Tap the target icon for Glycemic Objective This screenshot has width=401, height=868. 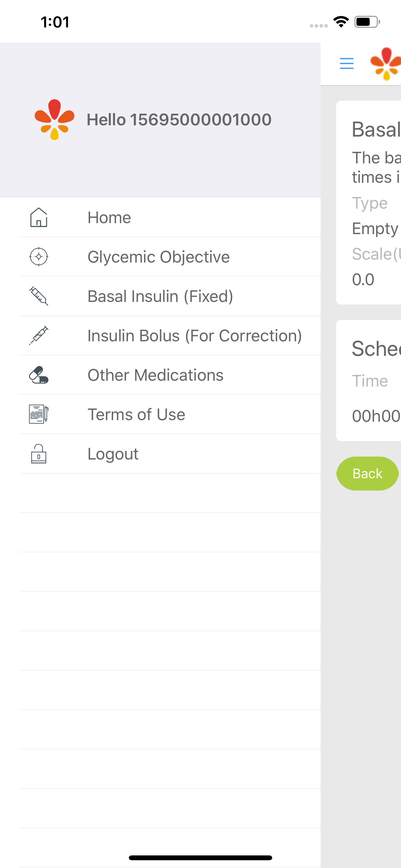click(39, 257)
